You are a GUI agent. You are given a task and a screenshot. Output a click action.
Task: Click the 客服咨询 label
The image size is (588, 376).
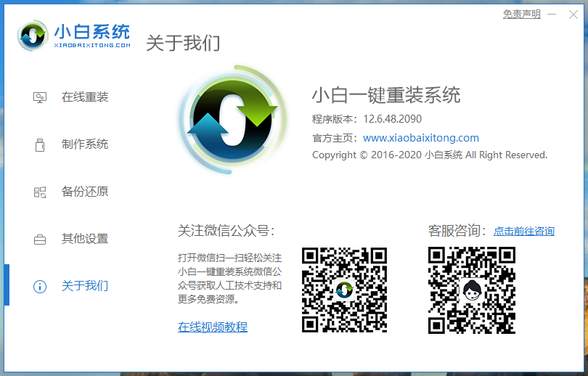click(457, 231)
